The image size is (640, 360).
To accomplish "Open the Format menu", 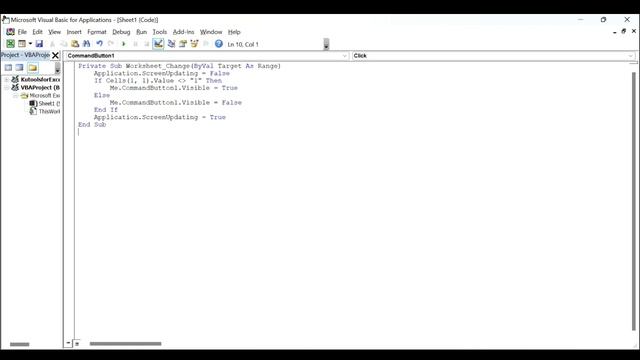I will click(97, 32).
